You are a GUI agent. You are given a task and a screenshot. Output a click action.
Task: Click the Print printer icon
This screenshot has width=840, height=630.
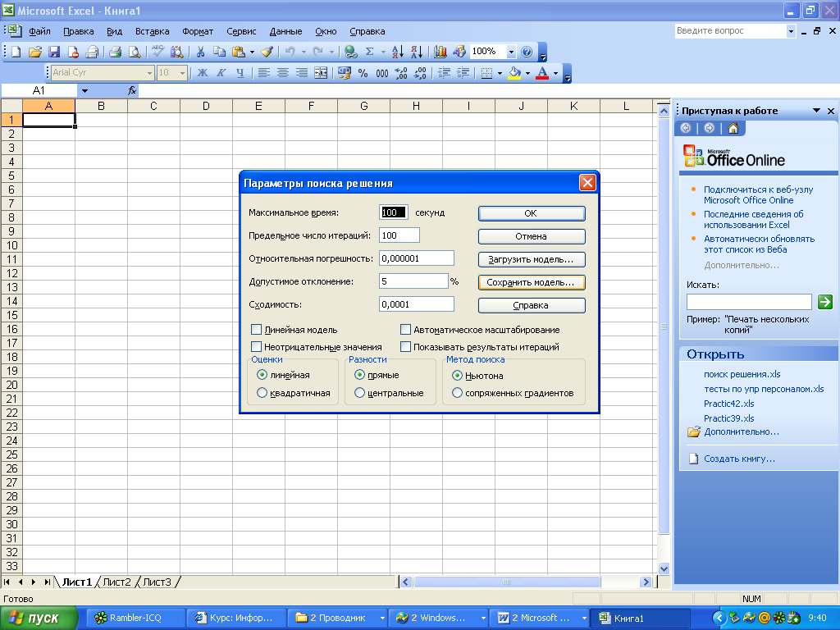click(115, 52)
